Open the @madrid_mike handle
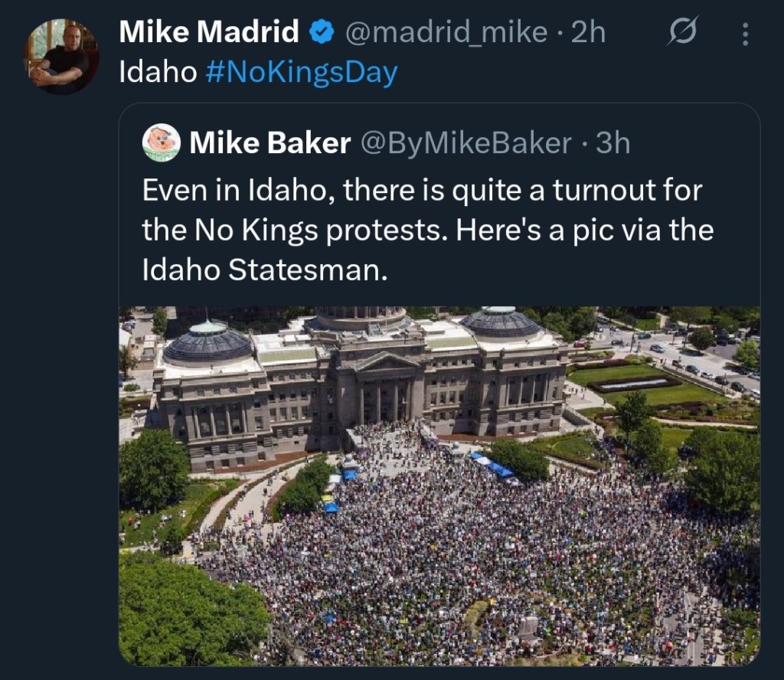Viewport: 784px width, 680px height. [x=446, y=32]
